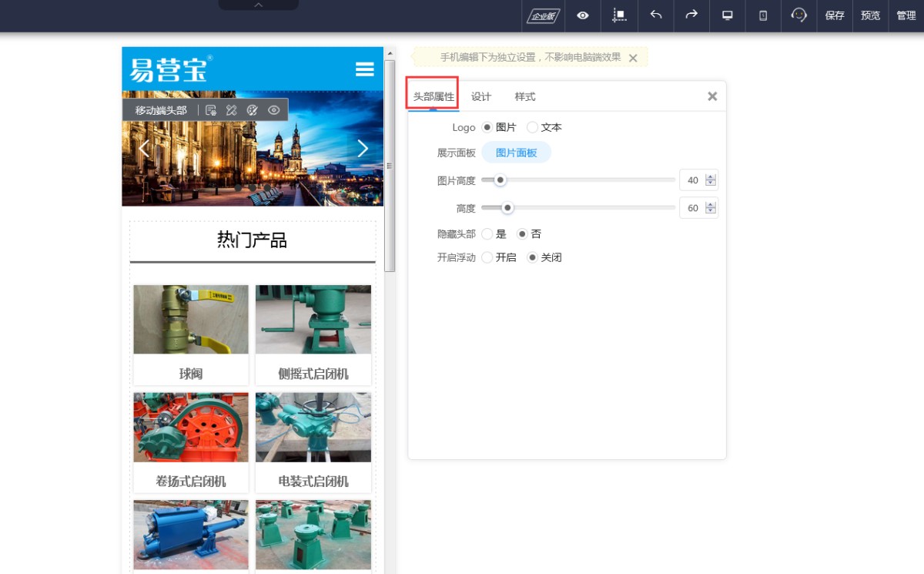Viewport: 924px width, 574px height.
Task: Toggle the eye icon on 移动端头部 bar
Action: tap(273, 110)
